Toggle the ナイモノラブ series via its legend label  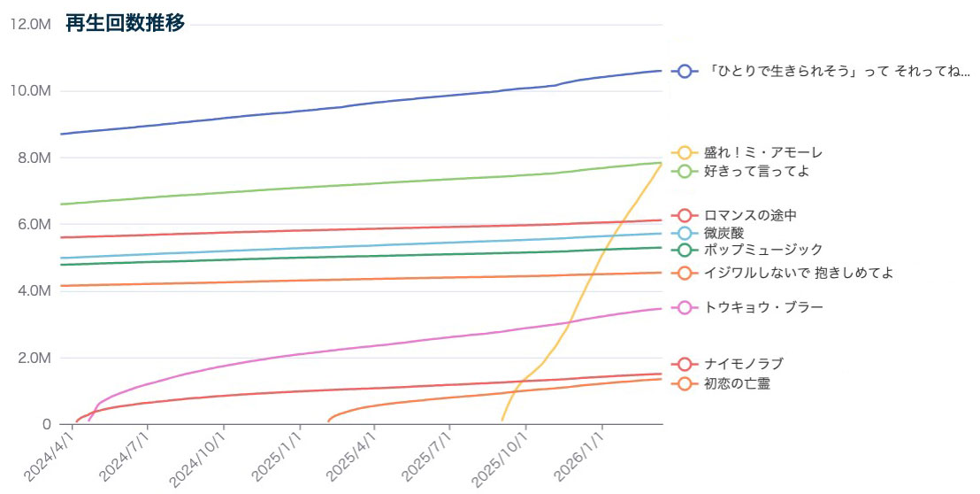(743, 364)
